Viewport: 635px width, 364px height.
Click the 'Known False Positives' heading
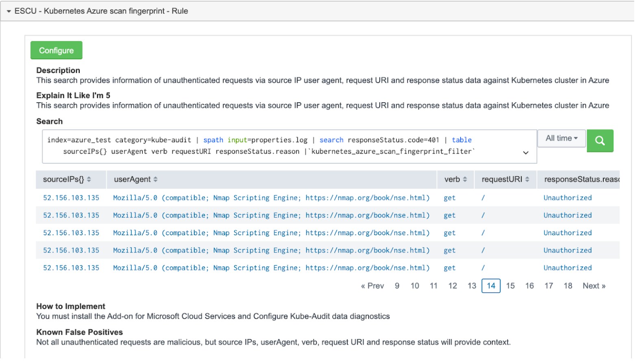(x=80, y=332)
